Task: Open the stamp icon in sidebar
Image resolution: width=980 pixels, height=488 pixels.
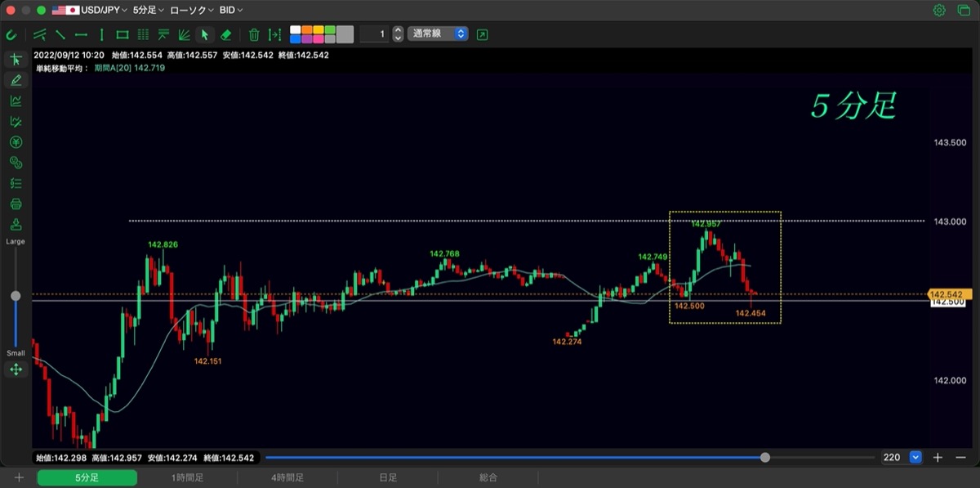Action: point(16,224)
